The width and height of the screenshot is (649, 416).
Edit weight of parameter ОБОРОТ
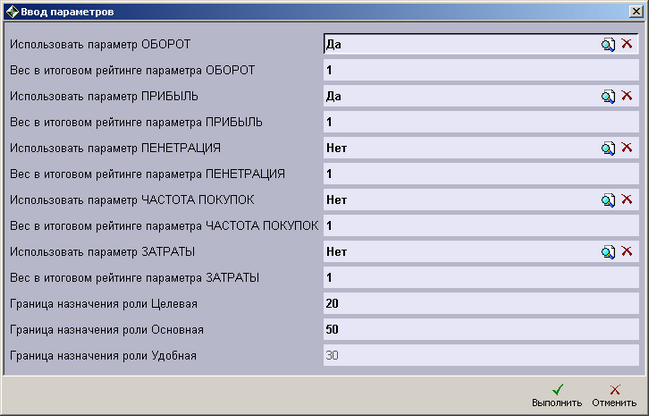[x=481, y=70]
